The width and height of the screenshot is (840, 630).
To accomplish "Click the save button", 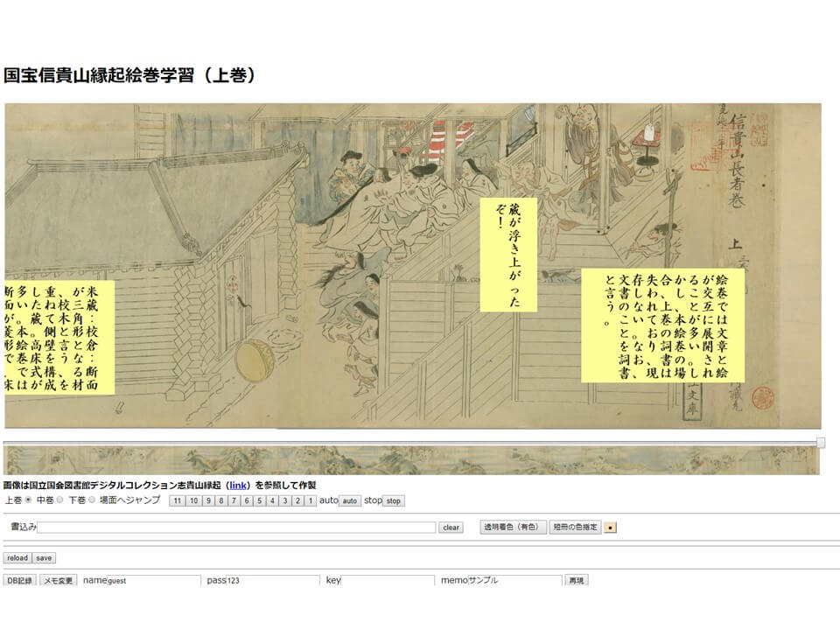I will (x=44, y=558).
